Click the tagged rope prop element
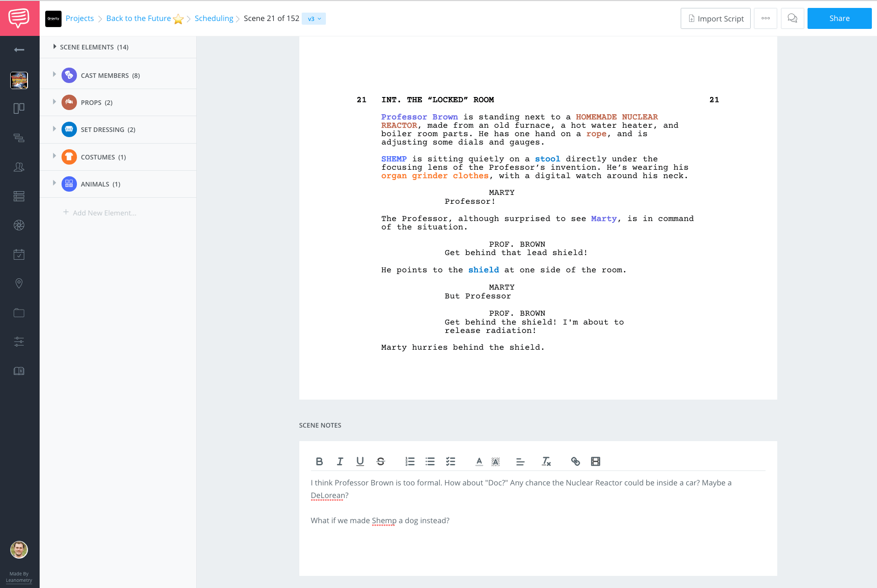877x588 pixels. [596, 134]
